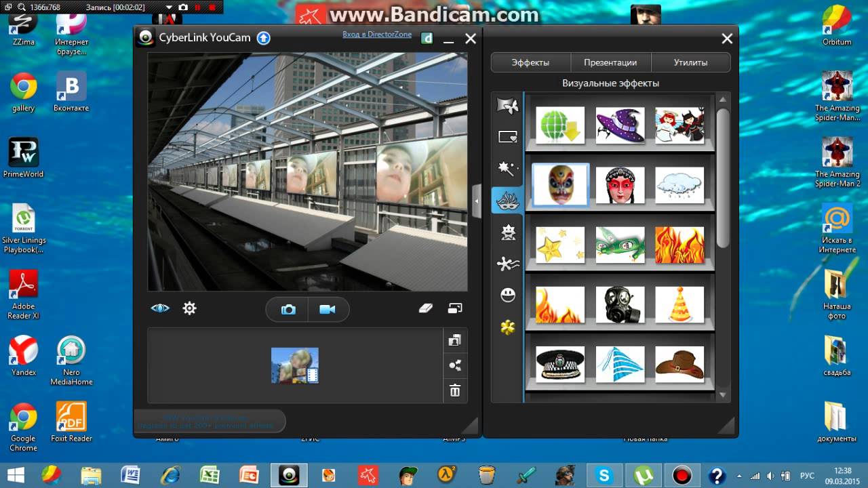Select the Silver Linings Playbook torrent file
The width and height of the screenshot is (868, 488).
click(23, 228)
